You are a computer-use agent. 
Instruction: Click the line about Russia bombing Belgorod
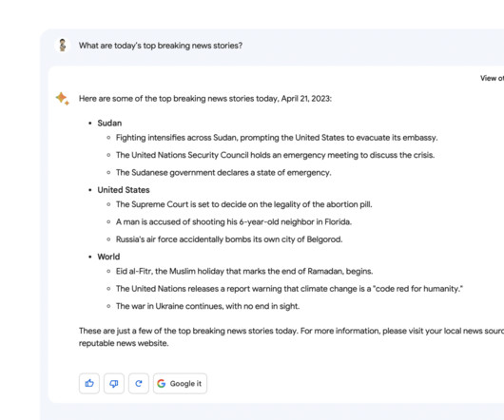(229, 239)
